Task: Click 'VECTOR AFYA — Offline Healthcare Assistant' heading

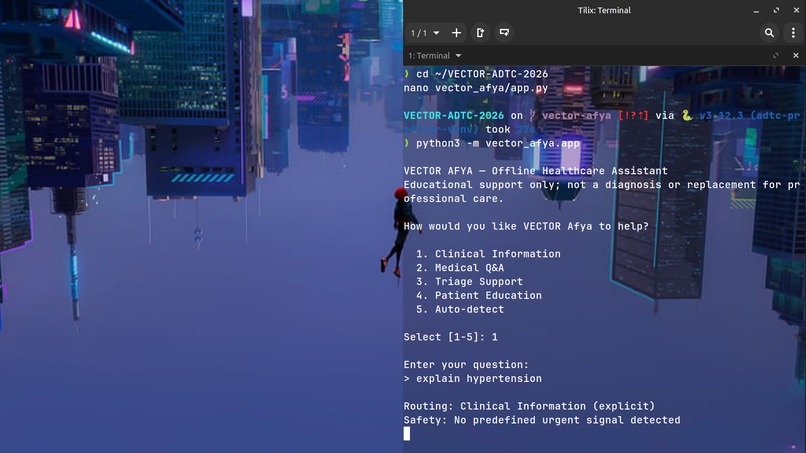Action: point(536,171)
